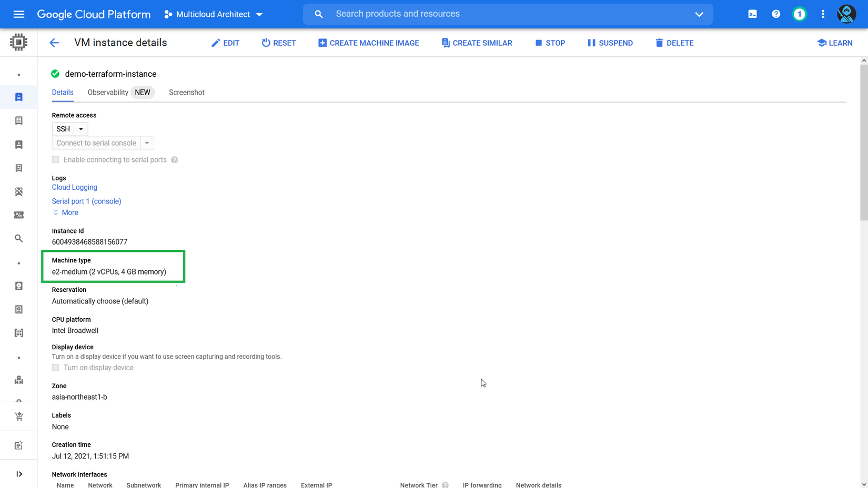
Task: Click the Search products and resources field
Action: tap(508, 14)
